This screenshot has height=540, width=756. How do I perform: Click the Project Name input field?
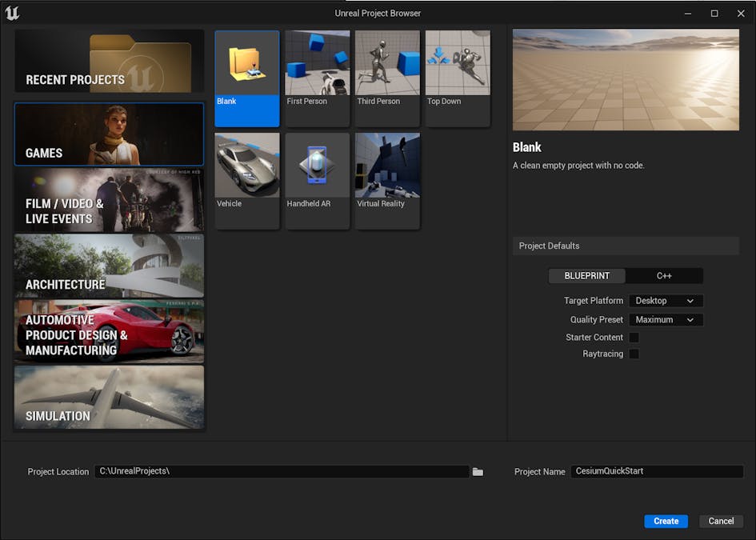(x=657, y=471)
